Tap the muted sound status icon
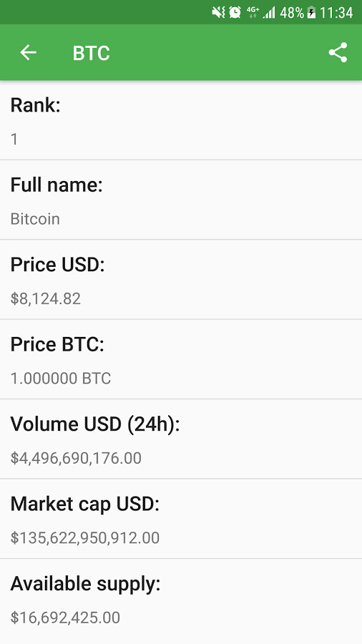 [x=218, y=12]
